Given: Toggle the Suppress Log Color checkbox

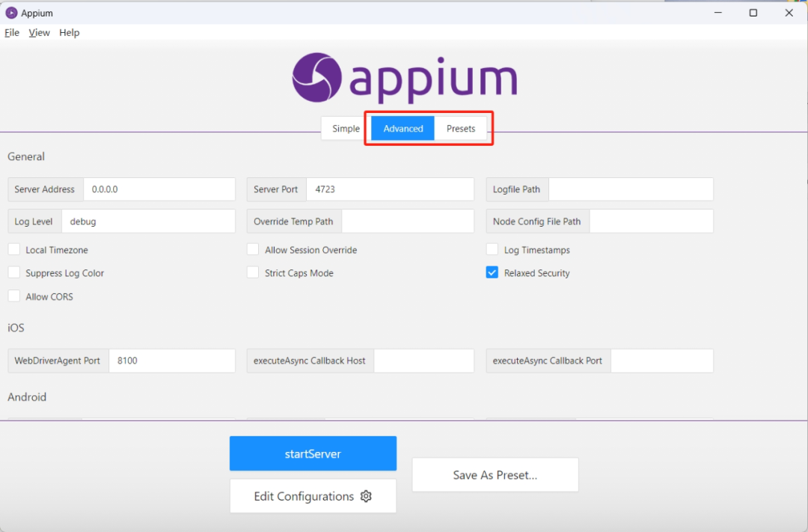Looking at the screenshot, I should (x=14, y=272).
